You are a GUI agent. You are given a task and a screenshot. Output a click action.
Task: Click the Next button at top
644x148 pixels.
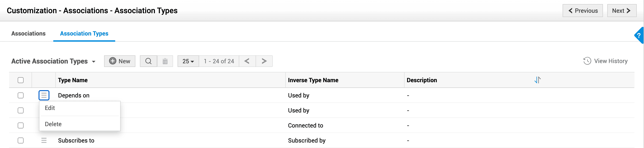622,10
